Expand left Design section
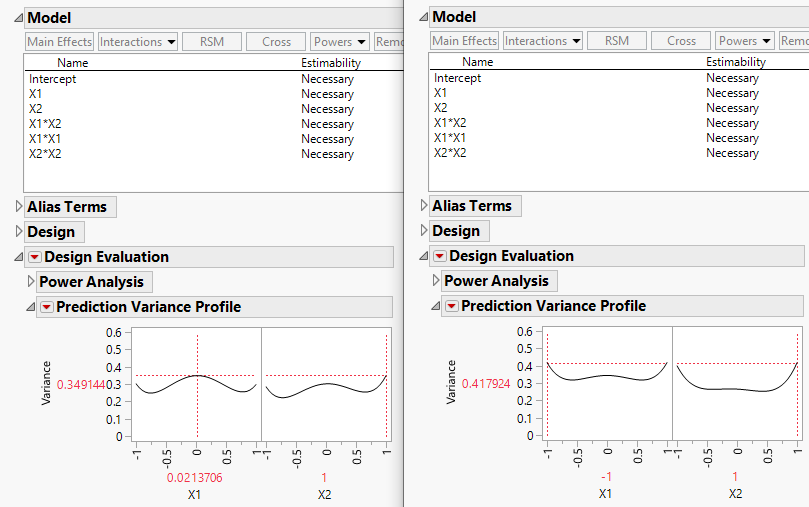The width and height of the screenshot is (809, 507). pyautogui.click(x=19, y=232)
